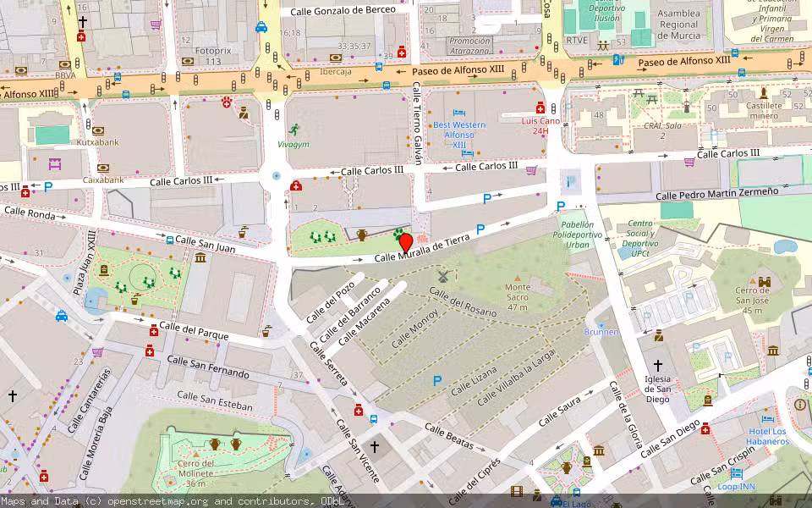Viewport: 812px width, 508px height.
Task: Open the Hotel Los Habaneros bed icon
Action: click(767, 418)
